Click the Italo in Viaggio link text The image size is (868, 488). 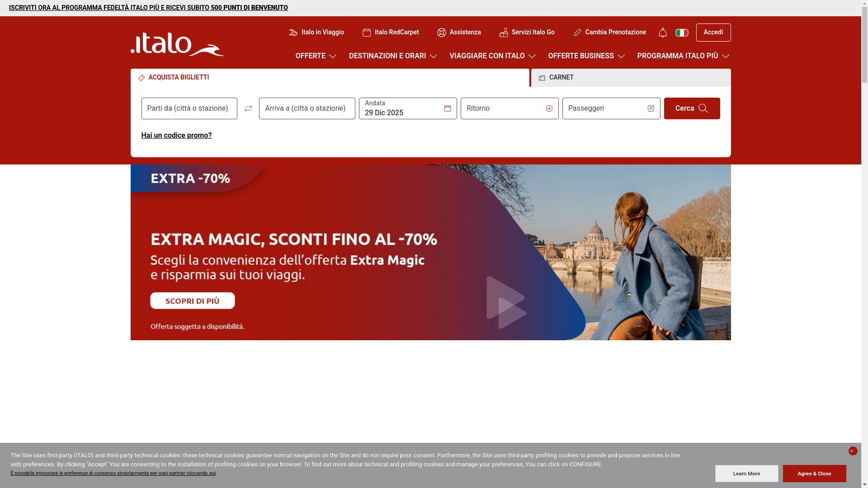323,33
